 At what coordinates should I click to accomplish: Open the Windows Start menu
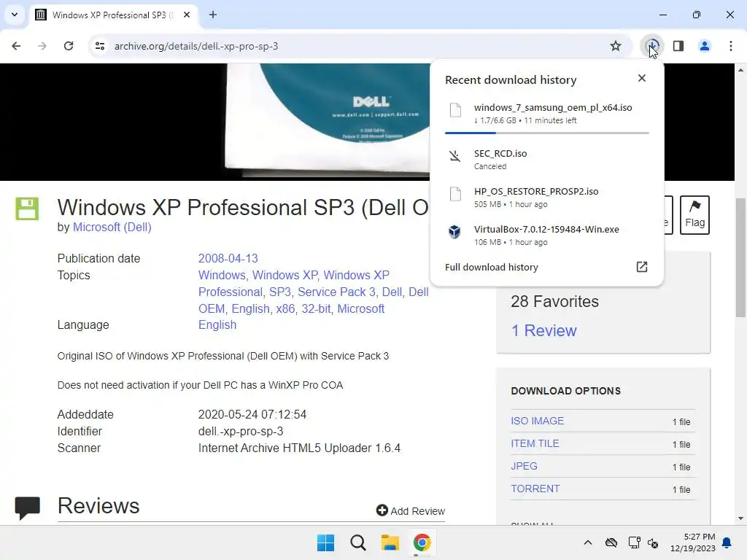click(x=326, y=542)
